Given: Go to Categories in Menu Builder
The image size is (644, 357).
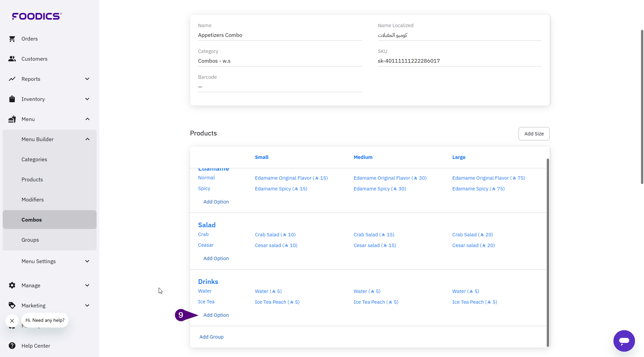Looking at the screenshot, I should tap(34, 160).
